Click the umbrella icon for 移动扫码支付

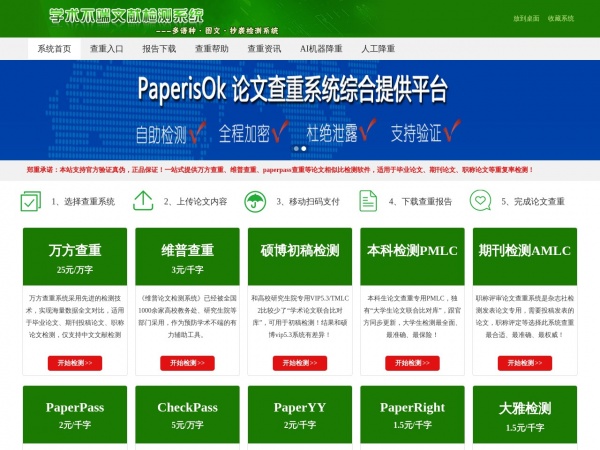coord(255,201)
